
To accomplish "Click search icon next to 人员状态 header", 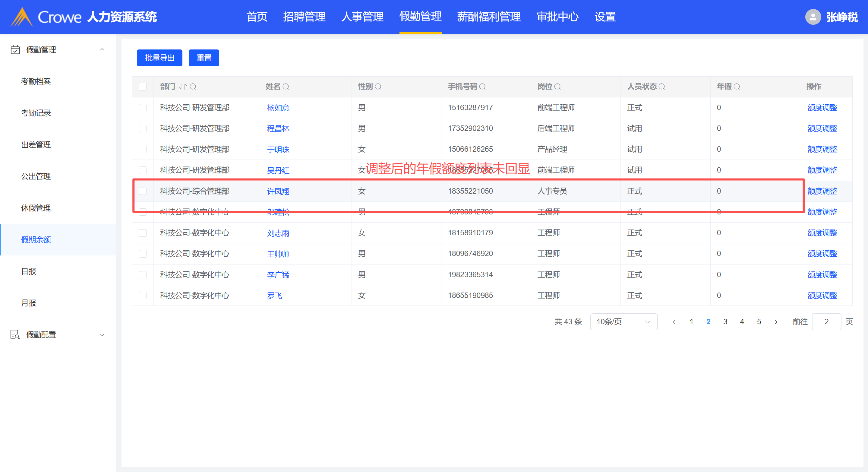I will [661, 87].
